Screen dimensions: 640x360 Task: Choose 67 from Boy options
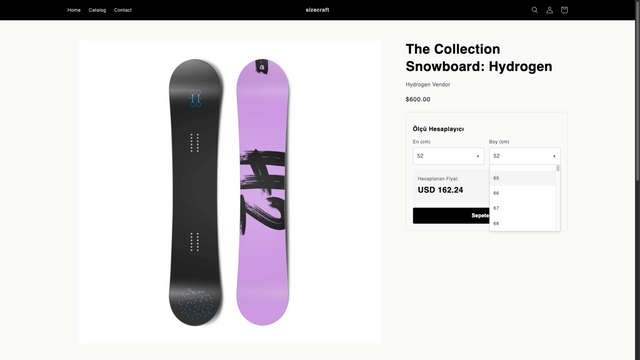point(522,208)
